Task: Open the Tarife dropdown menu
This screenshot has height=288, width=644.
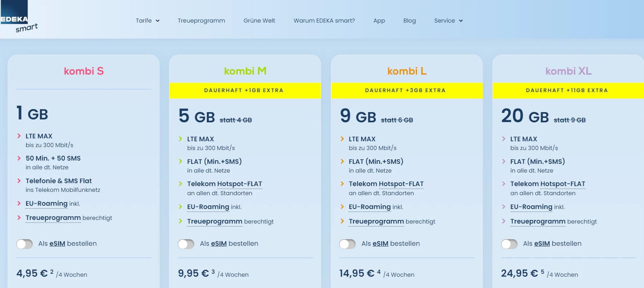Action: (144, 21)
